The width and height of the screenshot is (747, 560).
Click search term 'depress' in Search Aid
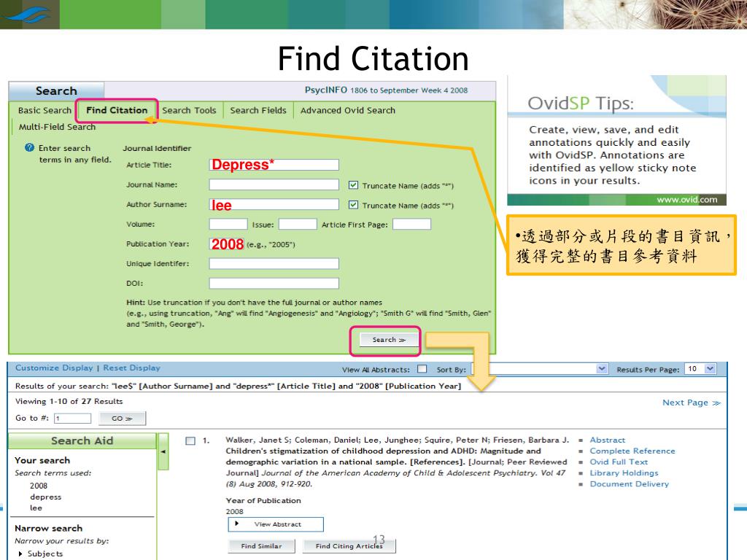[x=46, y=497]
